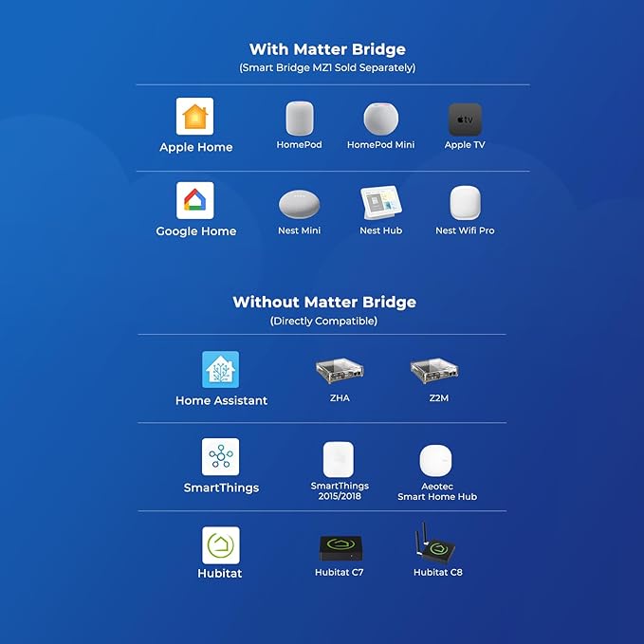
Task: Click the Hubitat C7 hub image
Action: tap(340, 547)
